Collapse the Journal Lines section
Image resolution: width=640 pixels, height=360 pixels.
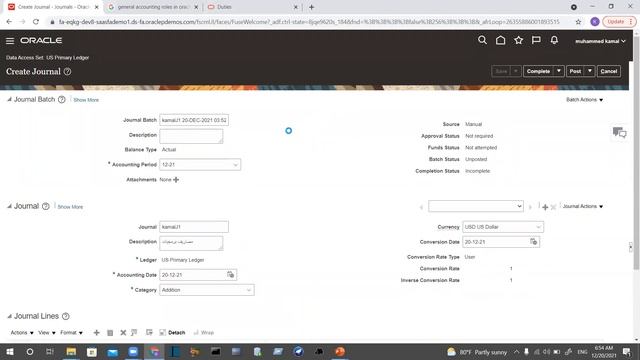pos(9,316)
